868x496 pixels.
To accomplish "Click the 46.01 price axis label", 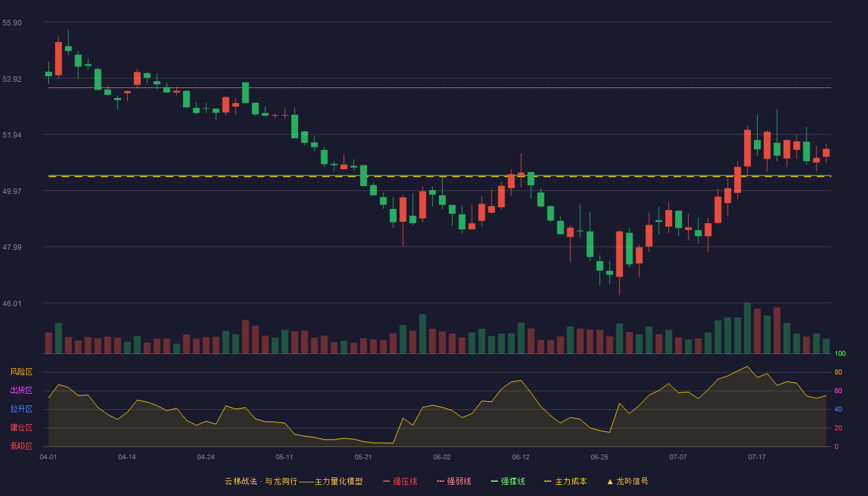I will coord(12,304).
